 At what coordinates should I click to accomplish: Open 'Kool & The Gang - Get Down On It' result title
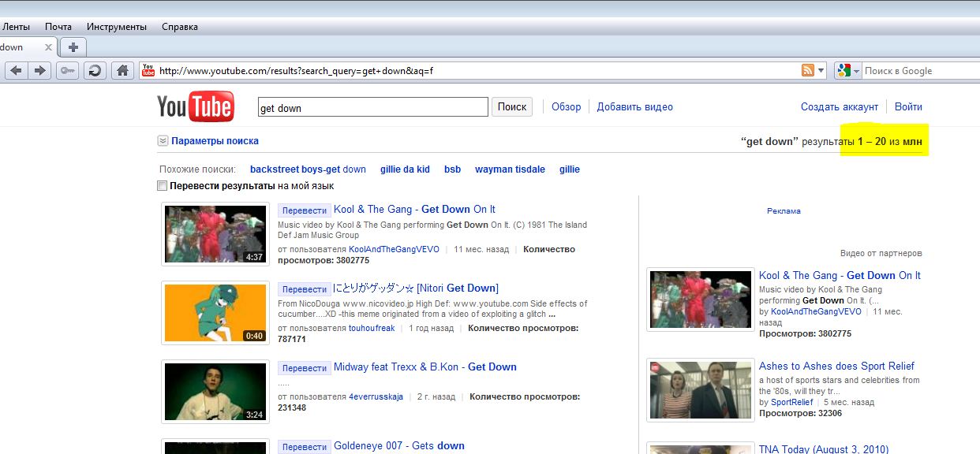[x=414, y=210]
